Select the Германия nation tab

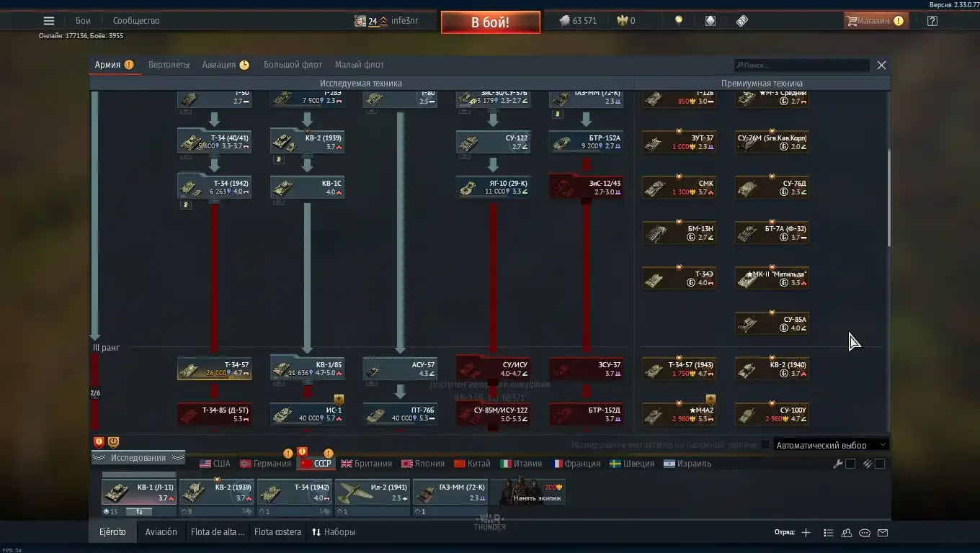click(265, 464)
